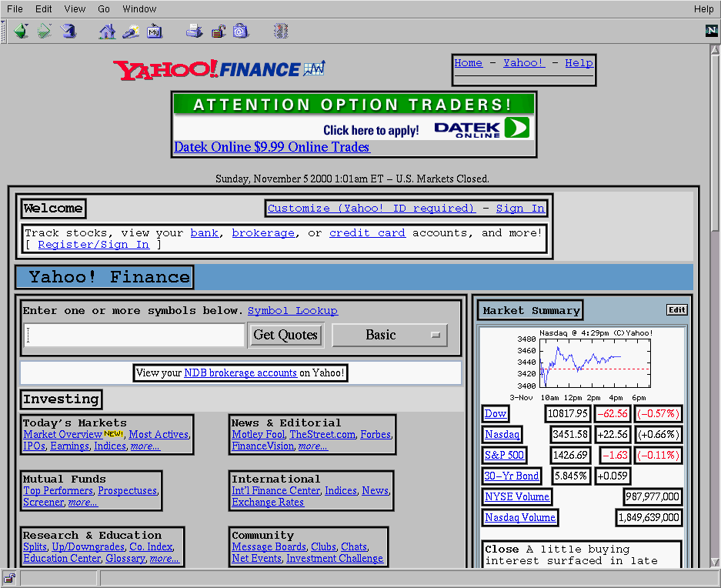Open the Most Actives link
The image size is (721, 588).
[x=159, y=434]
